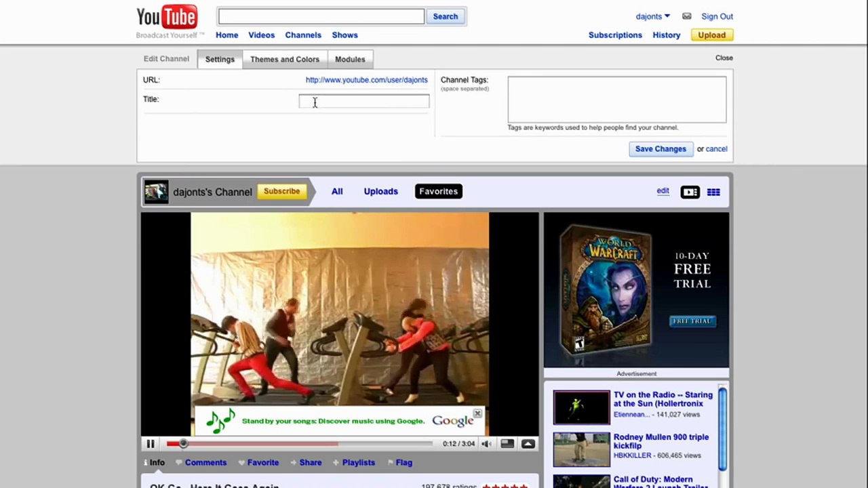
Task: Click the Channel Tags text area
Action: (617, 100)
